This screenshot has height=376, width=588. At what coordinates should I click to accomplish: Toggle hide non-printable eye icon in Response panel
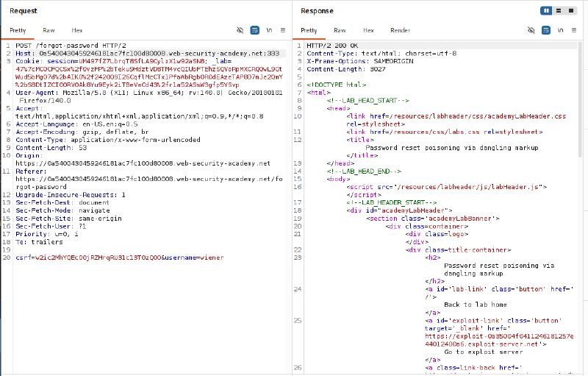[531, 30]
